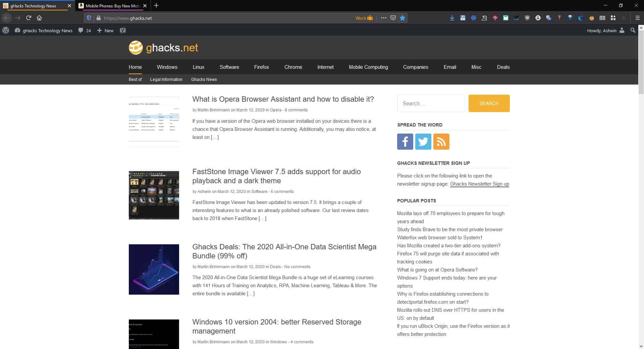Open the vertical bars extension icon

tap(602, 18)
